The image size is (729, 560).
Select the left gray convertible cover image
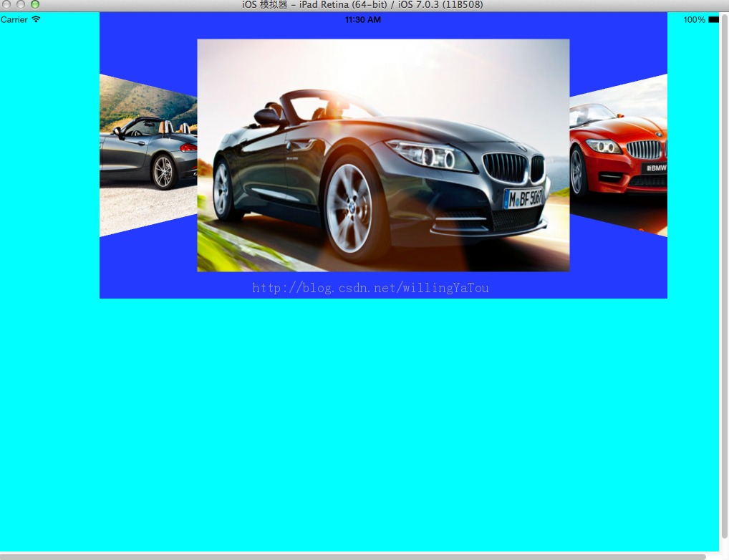(148, 155)
